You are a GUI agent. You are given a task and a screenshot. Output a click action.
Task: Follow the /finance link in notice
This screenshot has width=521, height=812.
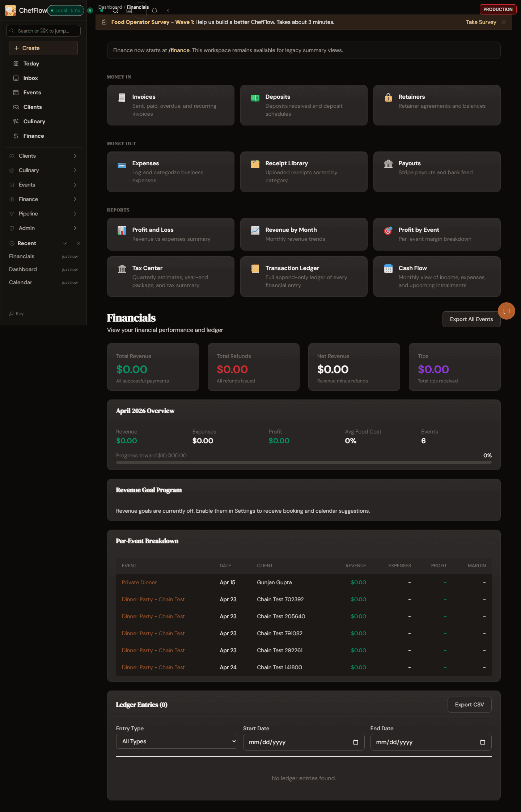[179, 50]
